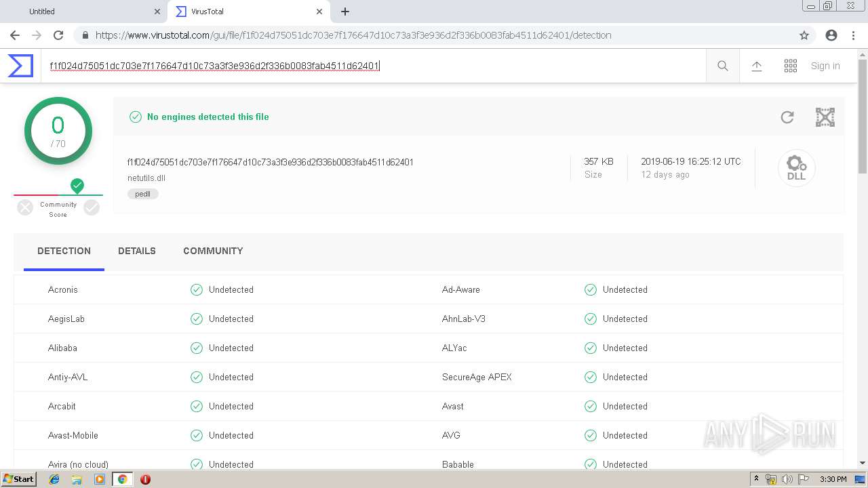
Task: Show hidden tray icons arrow
Action: coord(756,479)
